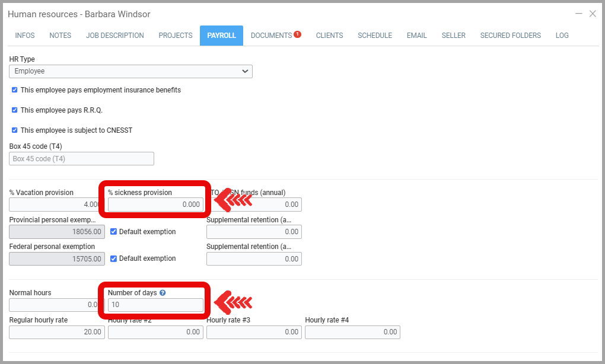Select the Number of days input
The width and height of the screenshot is (605, 364).
click(155, 305)
